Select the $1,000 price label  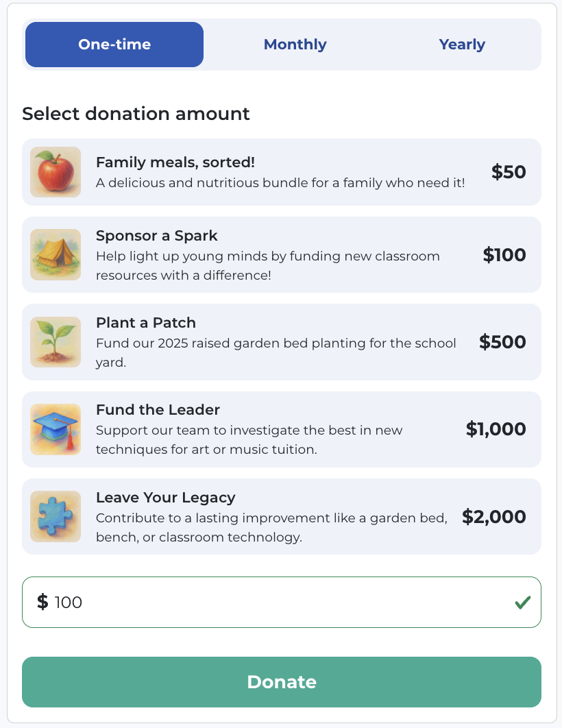point(496,430)
